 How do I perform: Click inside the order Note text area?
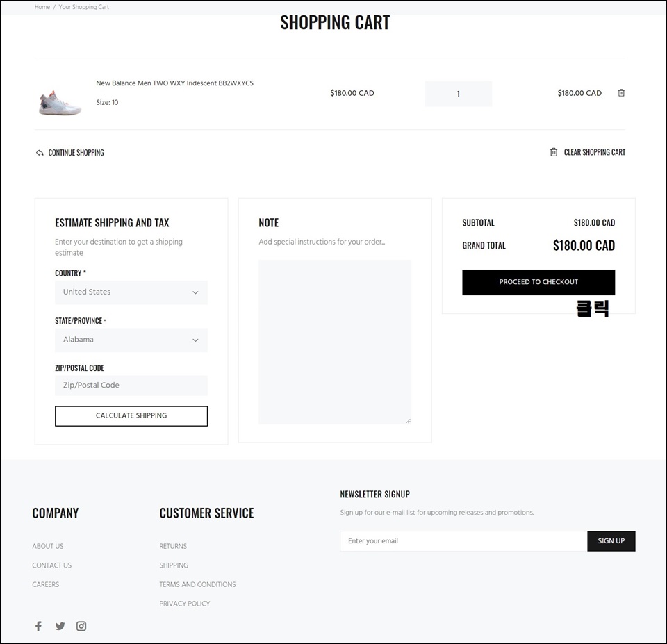335,342
